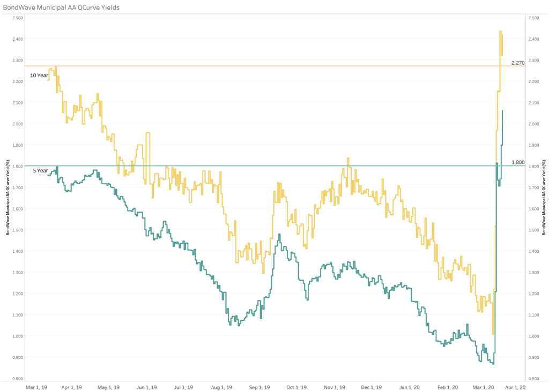Click the orange 2.270 horizontal reference line
This screenshot has width=549, height=392.
[x=275, y=66]
